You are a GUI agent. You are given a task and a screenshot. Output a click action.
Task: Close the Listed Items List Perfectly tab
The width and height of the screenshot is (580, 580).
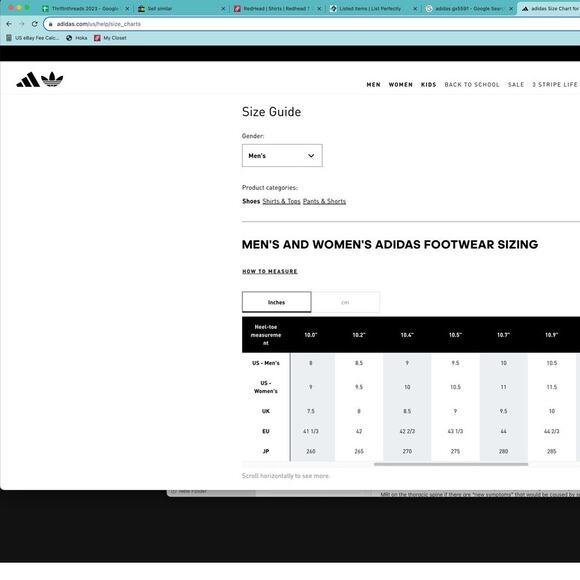tap(415, 9)
